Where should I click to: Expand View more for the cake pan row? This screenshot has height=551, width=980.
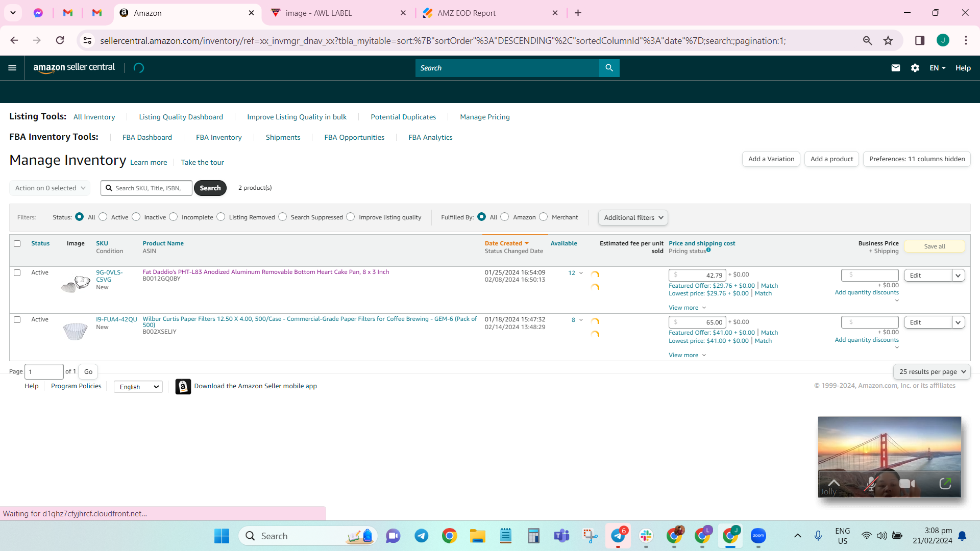coord(687,308)
